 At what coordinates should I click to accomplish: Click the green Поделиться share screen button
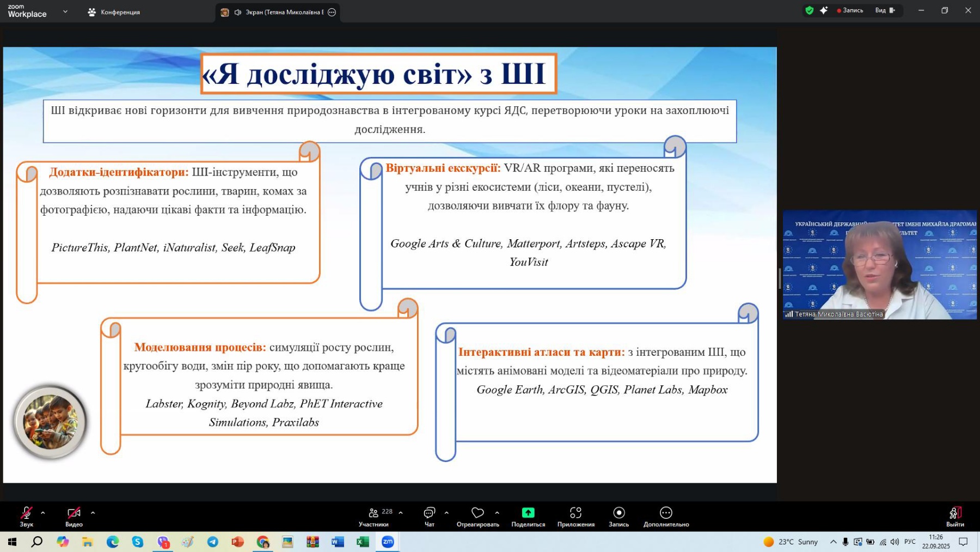(528, 516)
